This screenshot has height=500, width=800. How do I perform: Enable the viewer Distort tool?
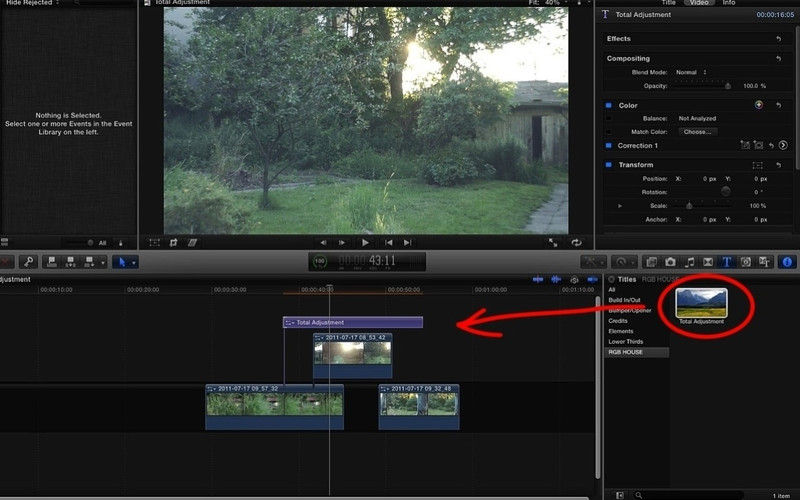[192, 242]
